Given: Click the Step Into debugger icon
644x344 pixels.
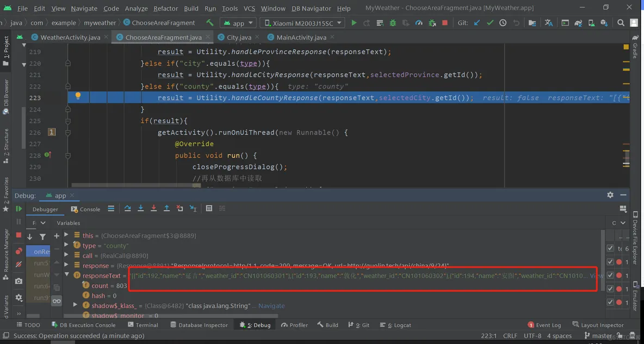Looking at the screenshot, I should (140, 208).
